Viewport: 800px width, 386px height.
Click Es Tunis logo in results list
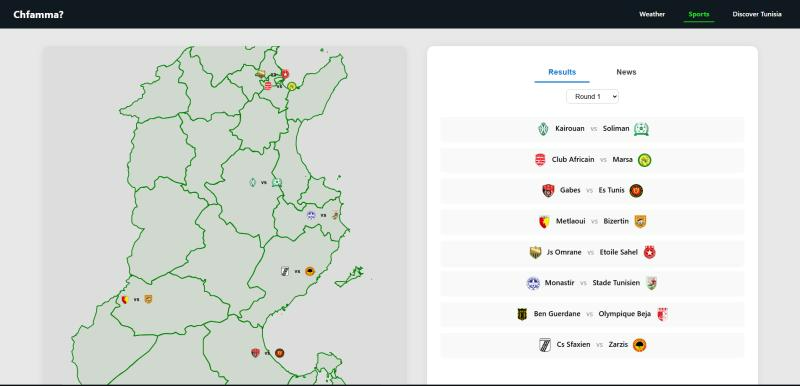click(636, 191)
